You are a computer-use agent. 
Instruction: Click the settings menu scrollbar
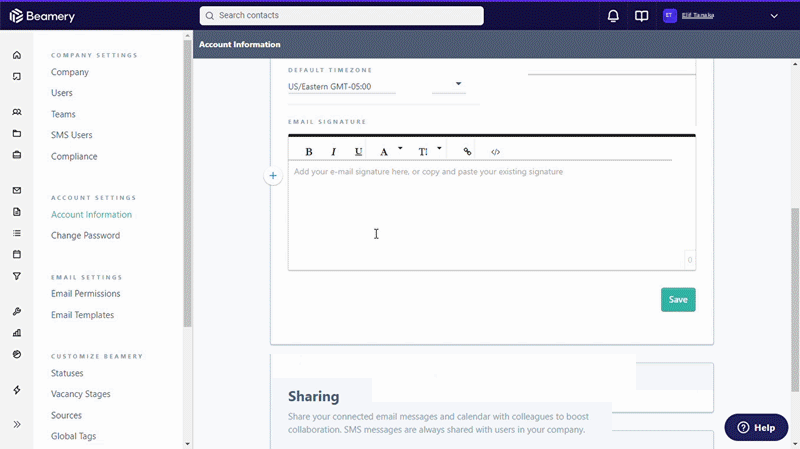(187, 183)
